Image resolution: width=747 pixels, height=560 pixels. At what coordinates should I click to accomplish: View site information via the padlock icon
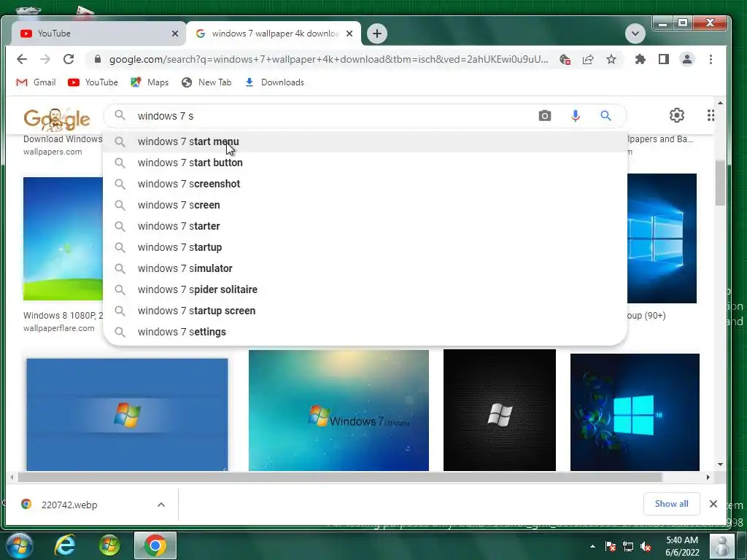[98, 59]
